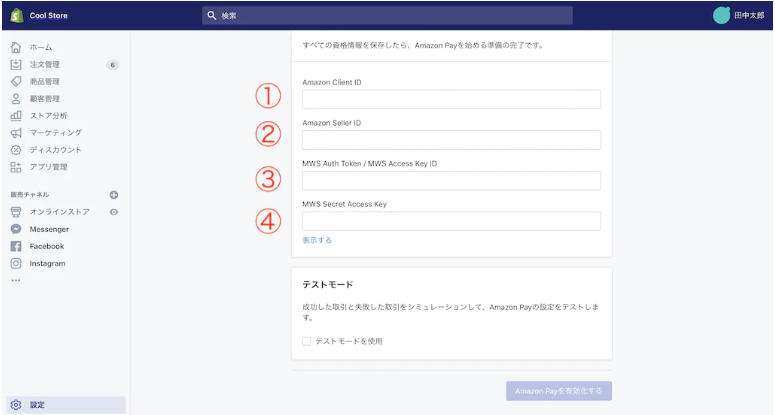Open the 田中太郎 account menu
The width and height of the screenshot is (775, 415).
[x=738, y=15]
